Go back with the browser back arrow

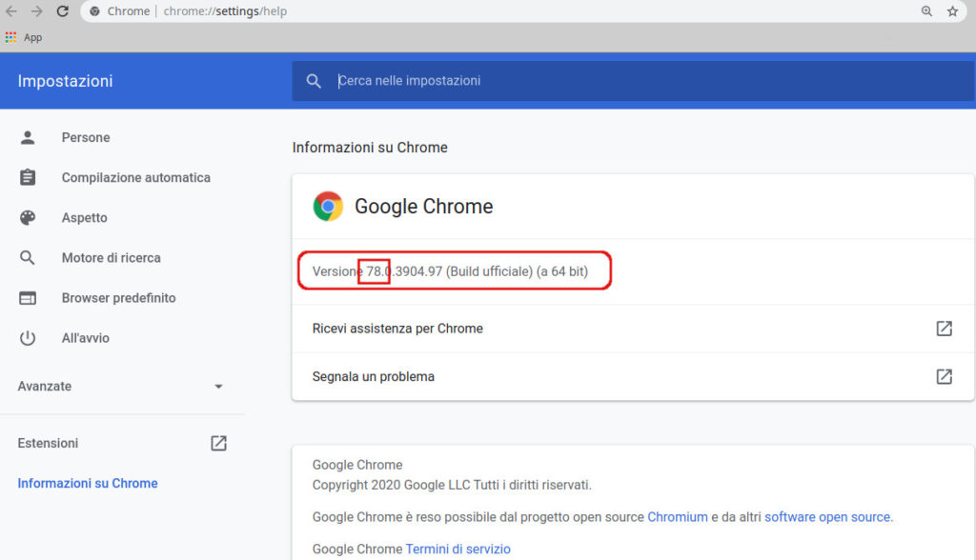click(x=11, y=11)
